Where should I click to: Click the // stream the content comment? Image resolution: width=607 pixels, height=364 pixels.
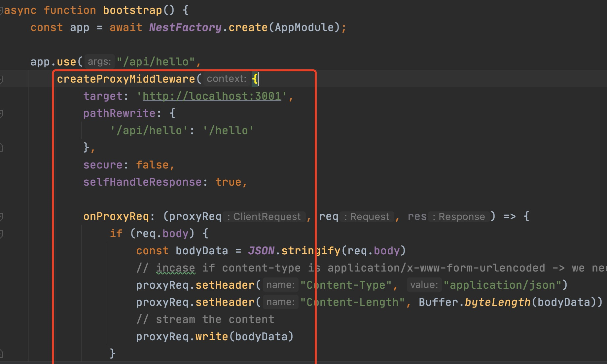205,319
